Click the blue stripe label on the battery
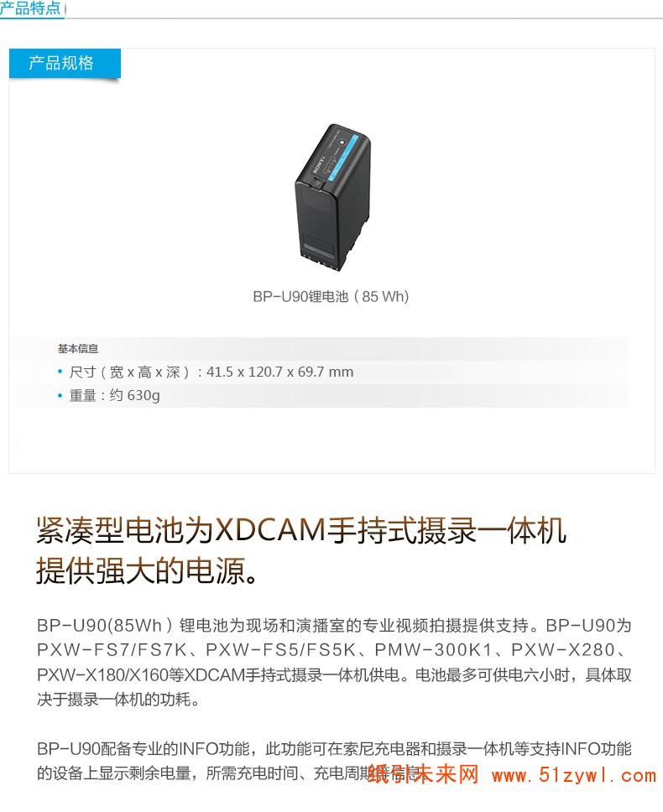Viewport: 663px width, 812px height. pos(344,158)
